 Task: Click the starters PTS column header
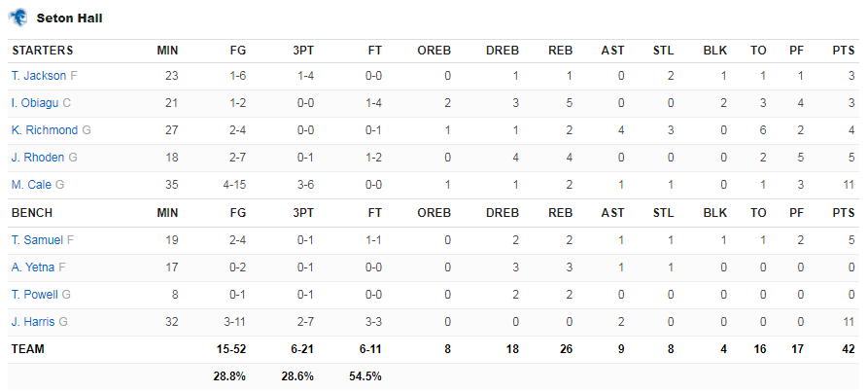(844, 51)
